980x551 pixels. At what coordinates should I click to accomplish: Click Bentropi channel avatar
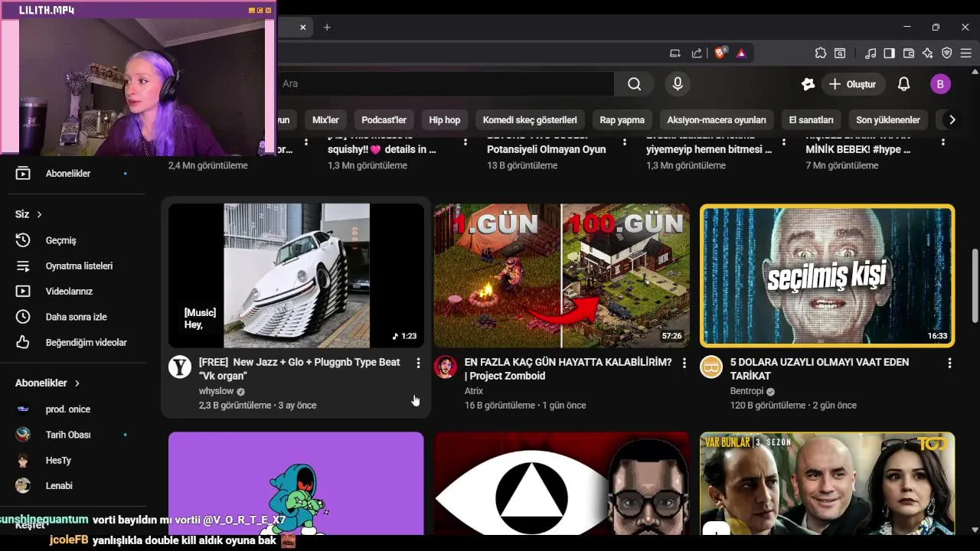pyautogui.click(x=711, y=367)
